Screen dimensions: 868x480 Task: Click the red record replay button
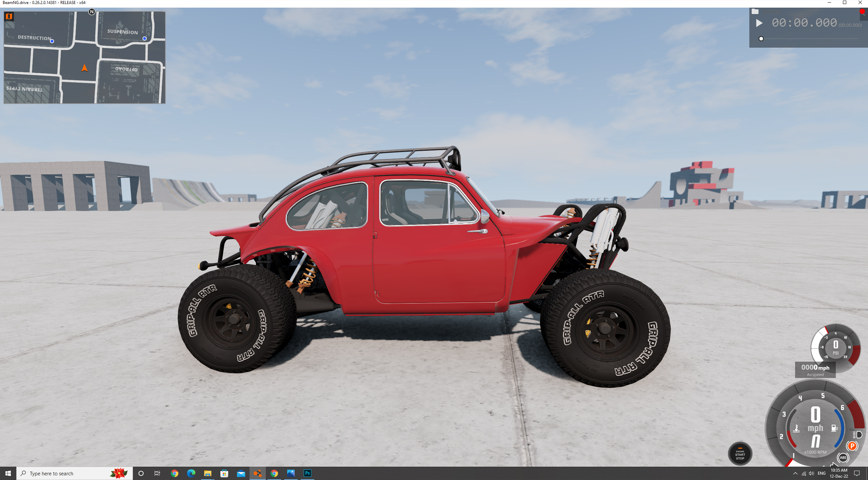[x=862, y=12]
